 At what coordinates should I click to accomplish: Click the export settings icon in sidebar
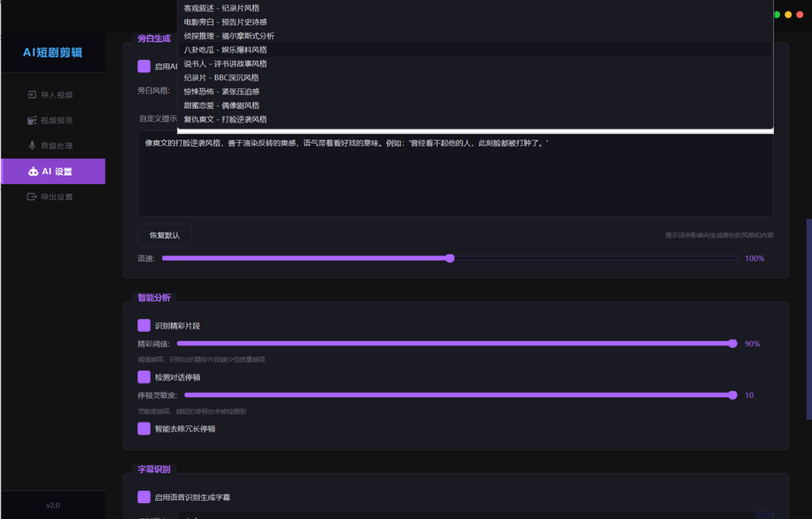[32, 197]
